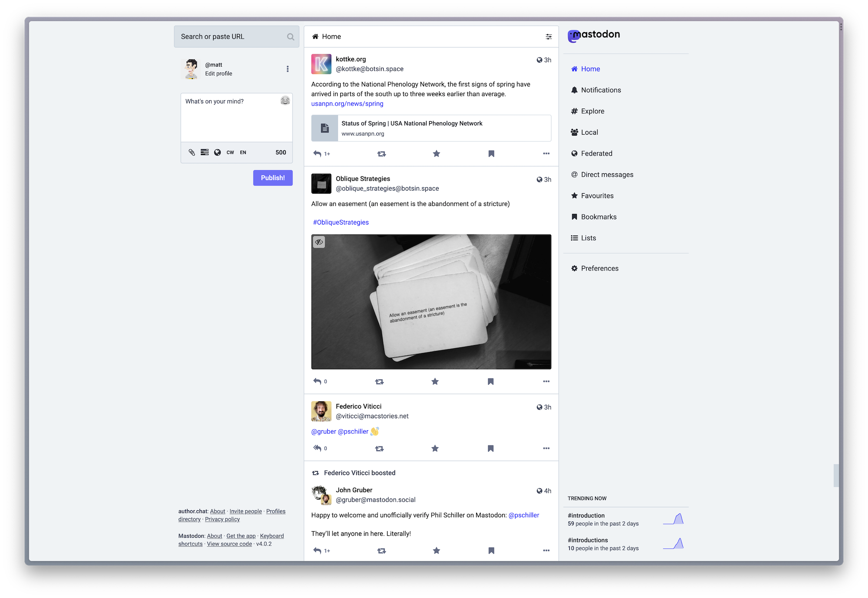This screenshot has width=868, height=598.
Task: Click bookmark icon on John Gruber post
Action: (x=491, y=550)
